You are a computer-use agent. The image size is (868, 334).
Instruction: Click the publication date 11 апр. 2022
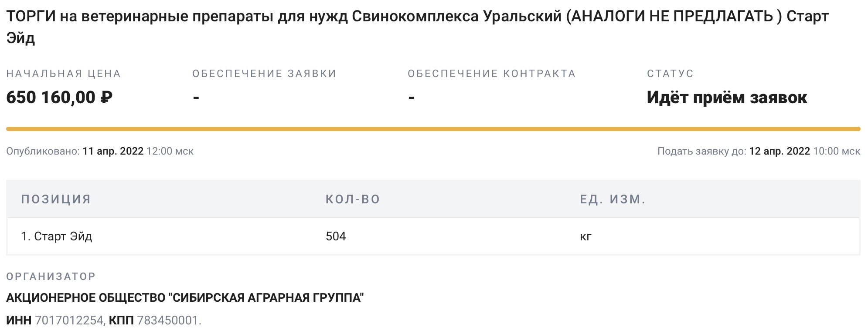(x=113, y=151)
